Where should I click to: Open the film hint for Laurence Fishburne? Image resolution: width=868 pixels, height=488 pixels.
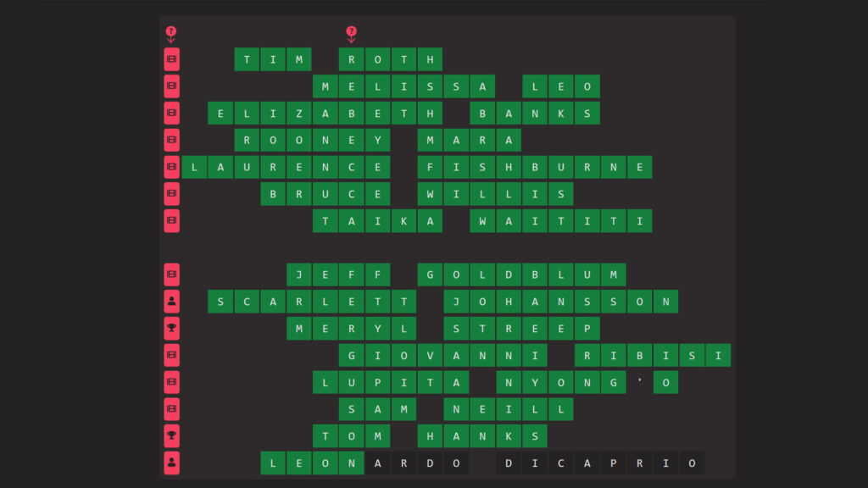(172, 167)
